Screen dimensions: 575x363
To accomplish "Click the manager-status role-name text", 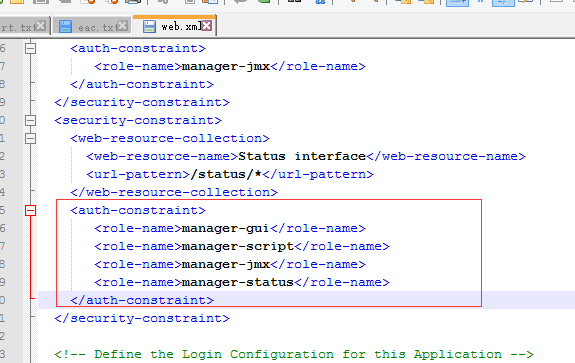I will (238, 282).
